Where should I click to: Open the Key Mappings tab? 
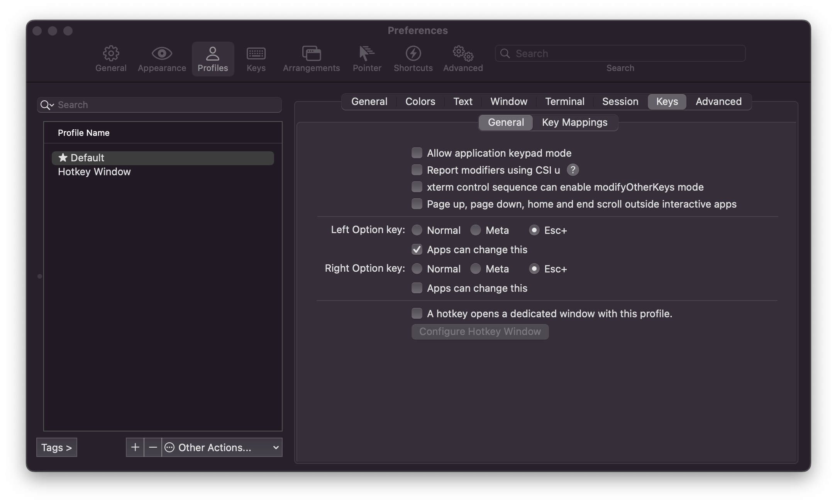point(574,122)
